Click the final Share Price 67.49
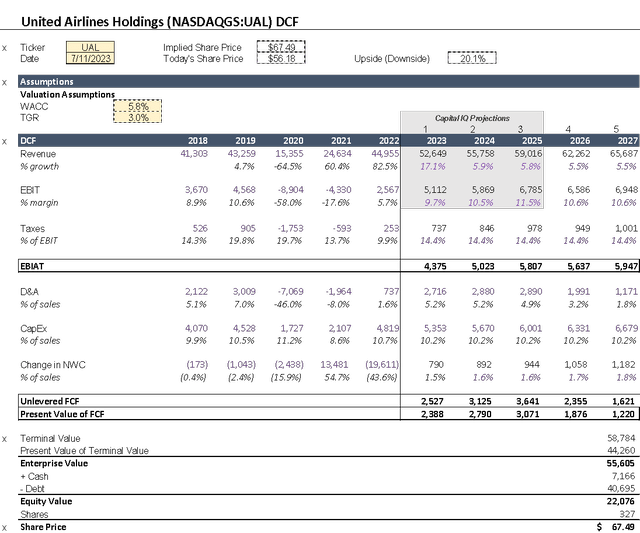 tap(623, 527)
